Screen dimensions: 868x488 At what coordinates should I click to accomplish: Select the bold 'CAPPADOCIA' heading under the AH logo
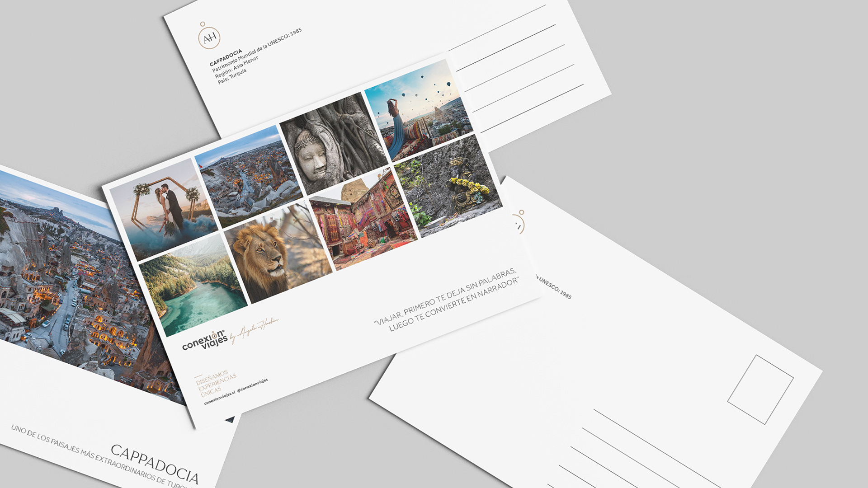(226, 57)
